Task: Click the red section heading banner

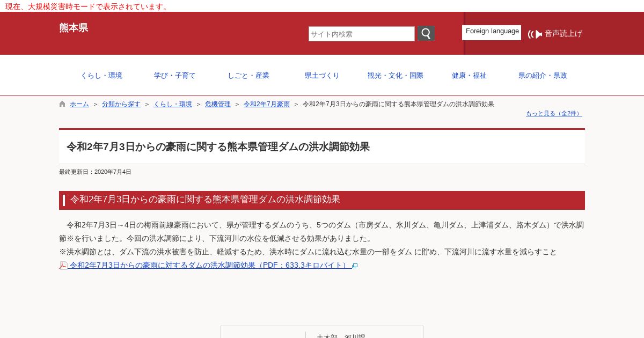Action: click(x=322, y=200)
